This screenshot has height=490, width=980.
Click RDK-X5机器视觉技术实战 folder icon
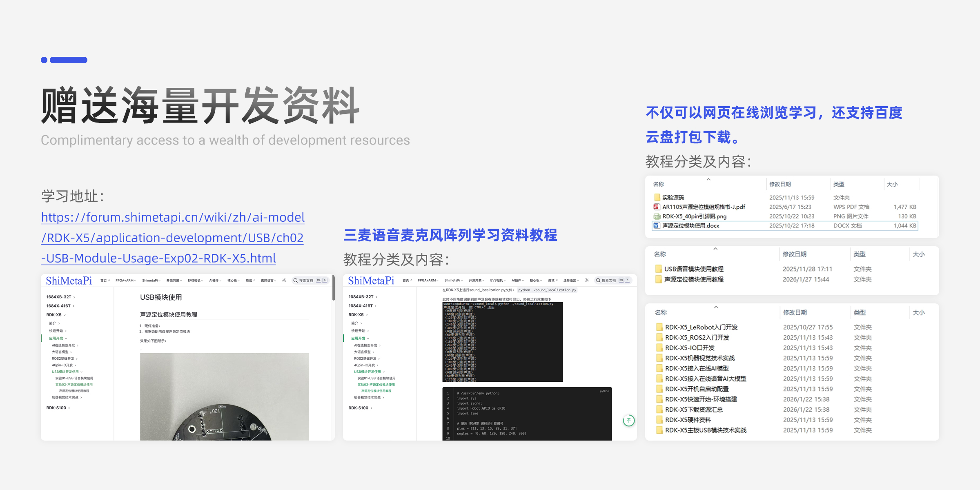(x=659, y=358)
